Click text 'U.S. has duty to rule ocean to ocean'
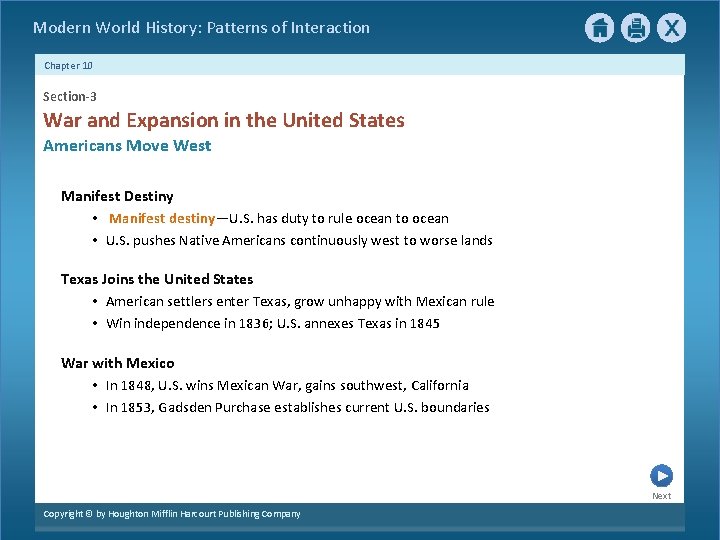 [339, 219]
